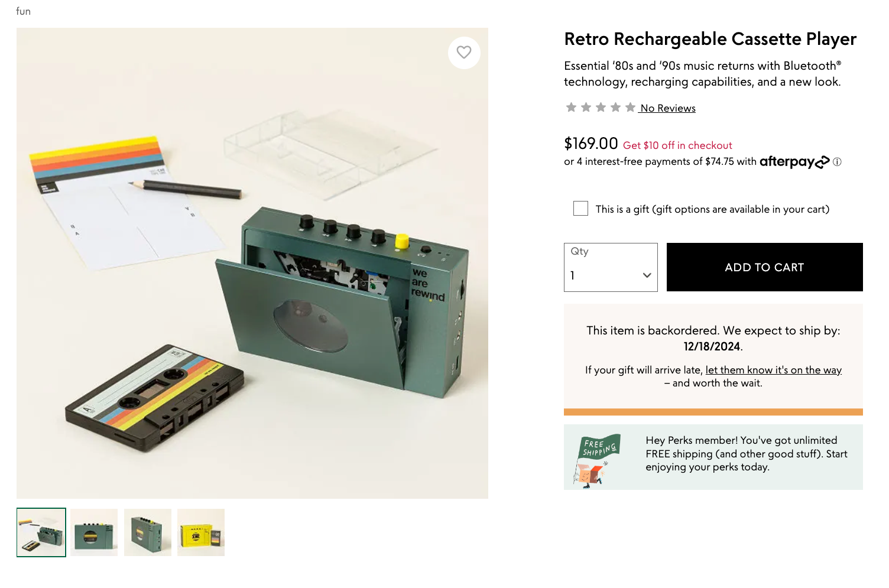Open the No Reviews link

[668, 108]
